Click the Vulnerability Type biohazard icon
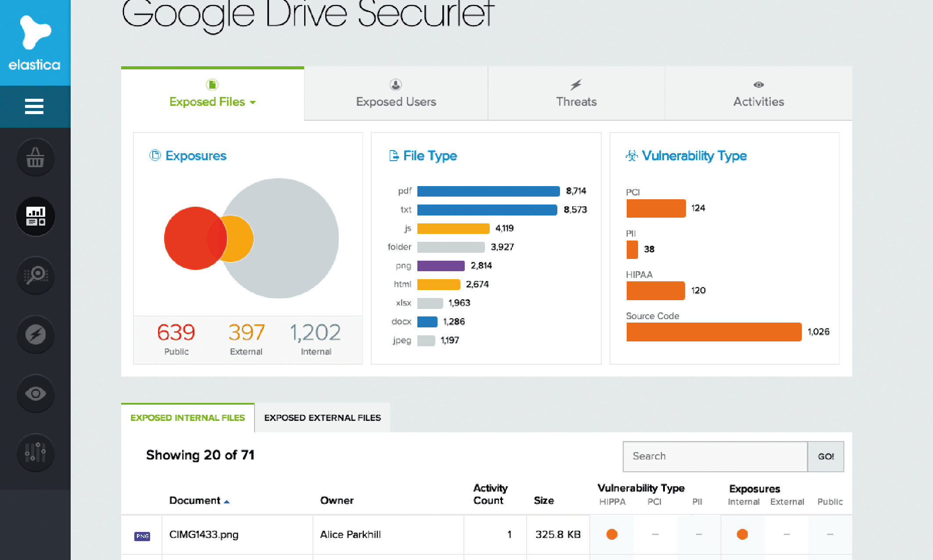 tap(632, 155)
